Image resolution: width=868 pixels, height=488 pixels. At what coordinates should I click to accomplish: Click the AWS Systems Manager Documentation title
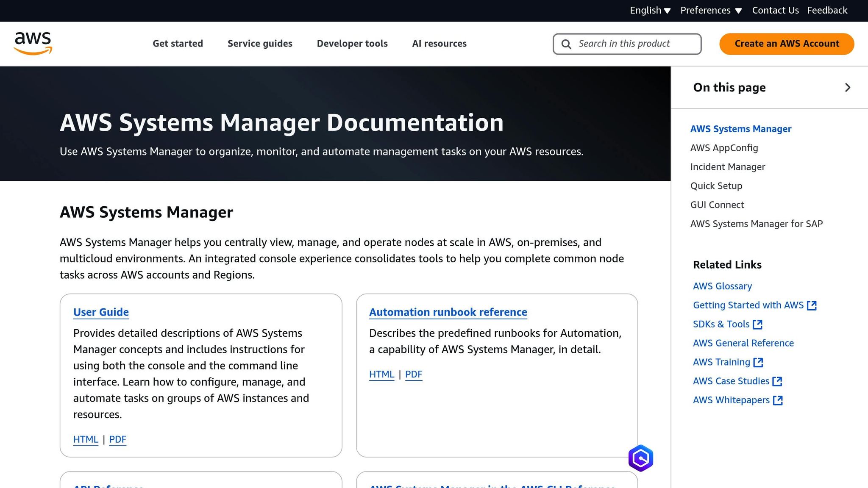[281, 123]
